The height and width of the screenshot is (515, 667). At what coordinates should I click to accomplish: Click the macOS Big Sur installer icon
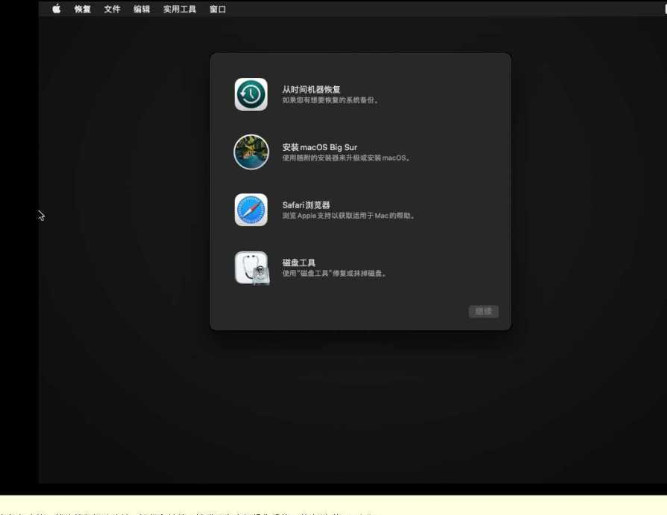point(251,152)
